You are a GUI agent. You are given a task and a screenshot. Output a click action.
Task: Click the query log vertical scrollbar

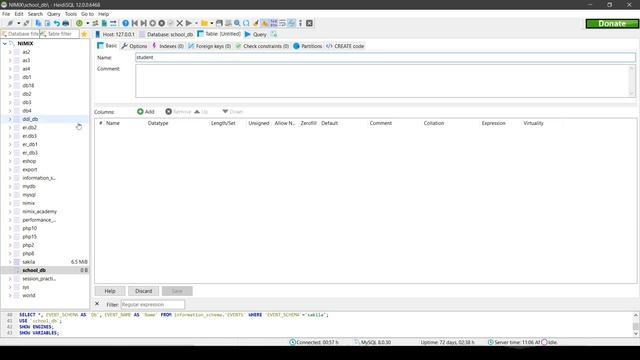point(636,324)
